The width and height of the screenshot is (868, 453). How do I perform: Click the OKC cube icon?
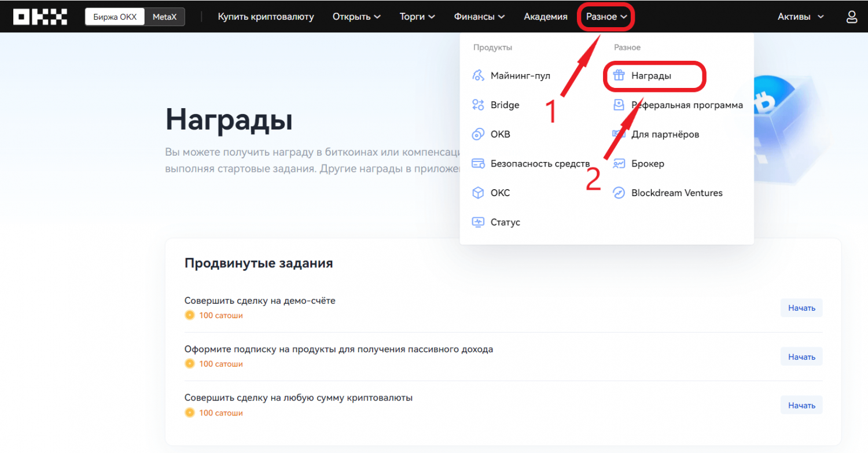pyautogui.click(x=478, y=193)
